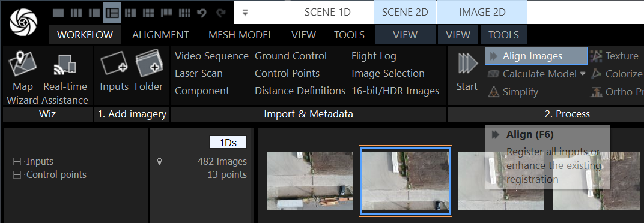This screenshot has width=644, height=223.
Task: Click the highlighted one-plus-two layout icon
Action: [112, 13]
